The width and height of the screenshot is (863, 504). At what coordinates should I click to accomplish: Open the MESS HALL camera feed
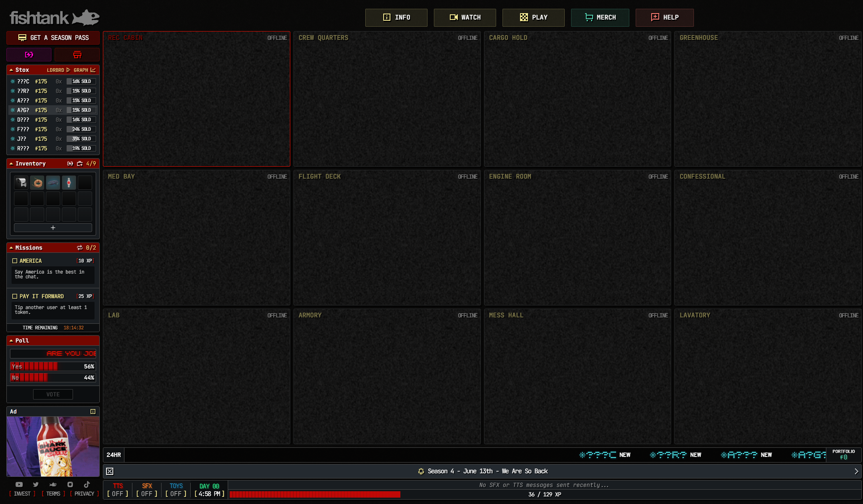[577, 376]
